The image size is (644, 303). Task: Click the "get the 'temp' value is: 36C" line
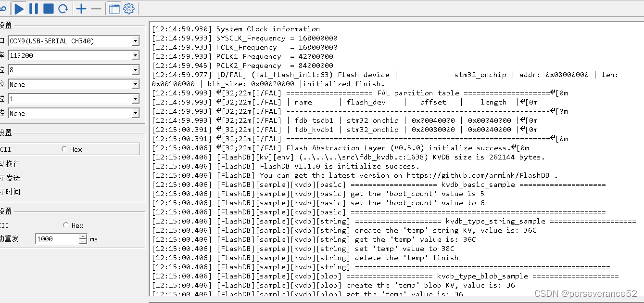coord(314,239)
